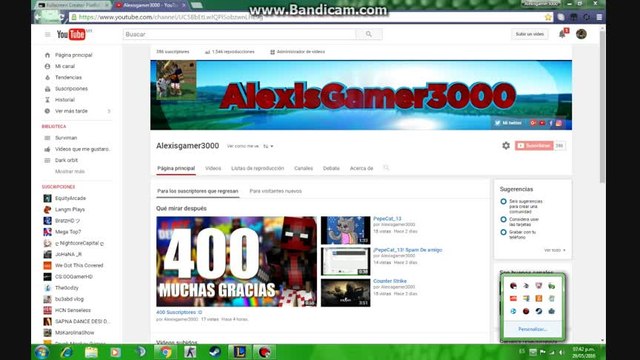Click '400 MUCHAS GRACIAS' video thumbnail
The width and height of the screenshot is (640, 360).
point(236,262)
